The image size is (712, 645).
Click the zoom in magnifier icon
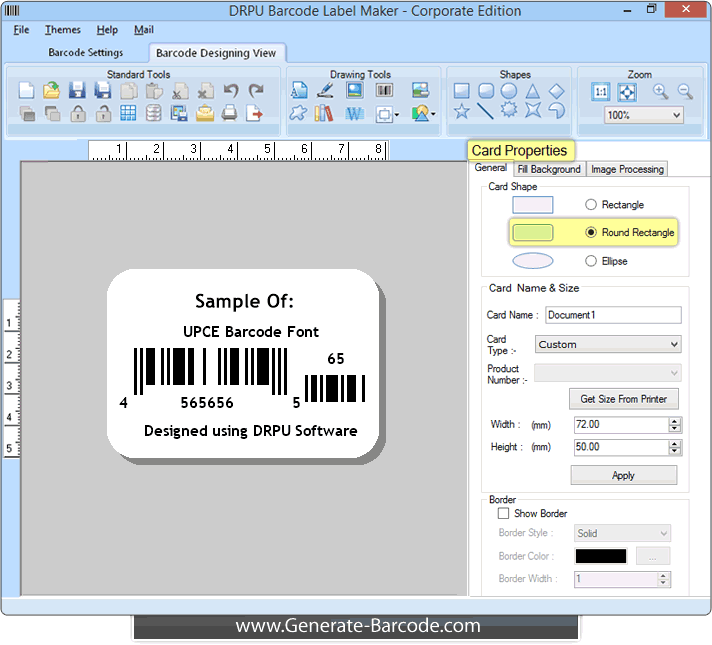click(x=661, y=91)
